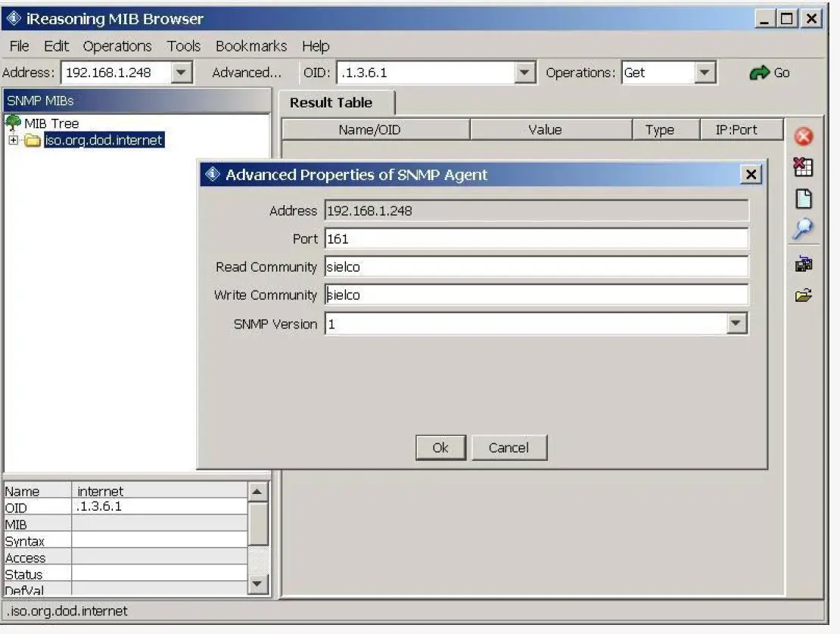
Task: Click the blank document icon in side toolbar
Action: (804, 199)
